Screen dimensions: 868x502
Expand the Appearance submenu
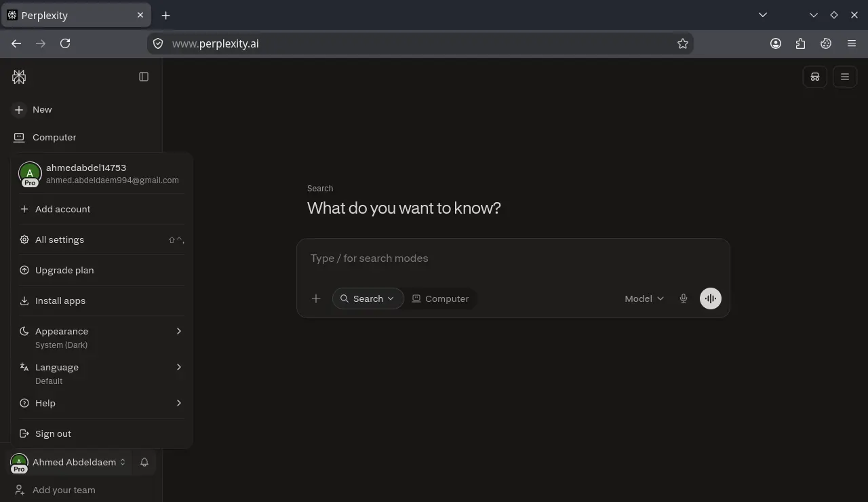coord(102,337)
